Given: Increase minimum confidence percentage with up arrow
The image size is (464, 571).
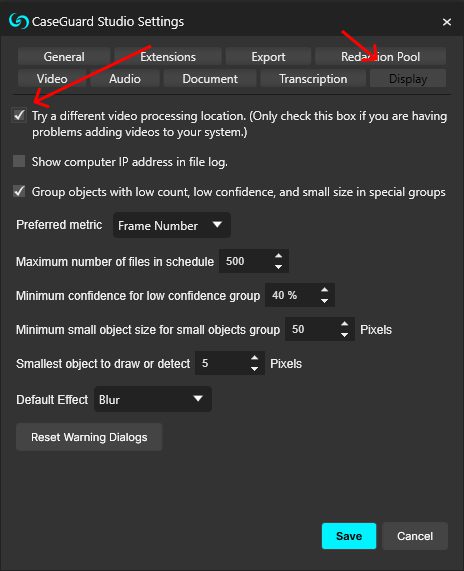Looking at the screenshot, I should click(x=325, y=290).
